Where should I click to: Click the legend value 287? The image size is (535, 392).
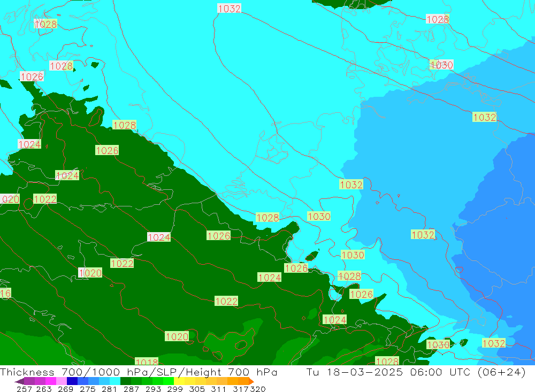tap(131, 389)
